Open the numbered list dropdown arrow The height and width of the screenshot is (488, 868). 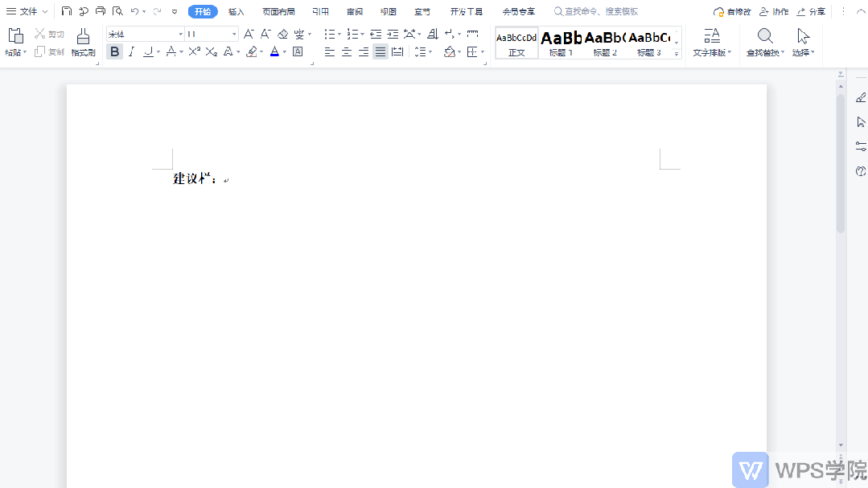tap(363, 35)
